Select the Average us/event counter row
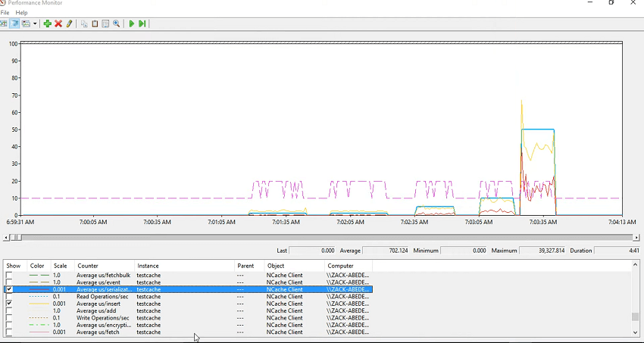The height and width of the screenshot is (343, 644). [188, 282]
